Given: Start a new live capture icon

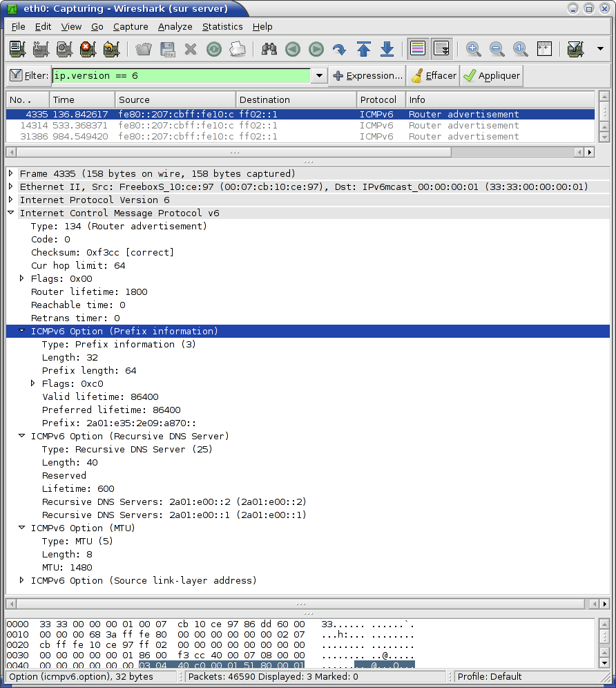Looking at the screenshot, I should point(64,49).
